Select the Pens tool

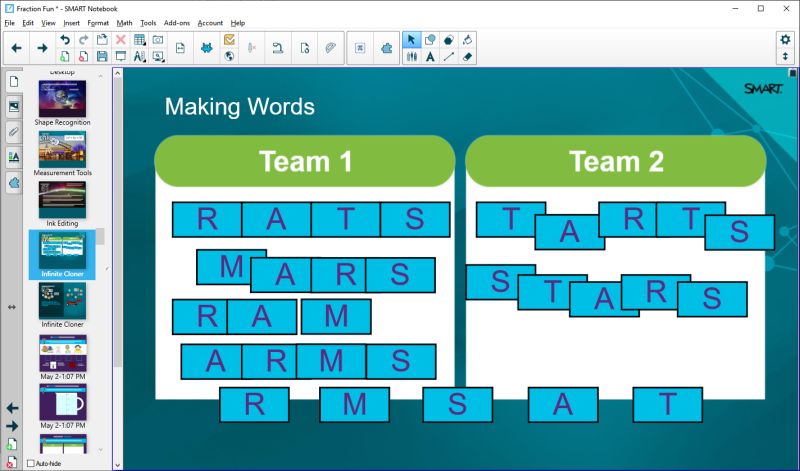[411, 56]
